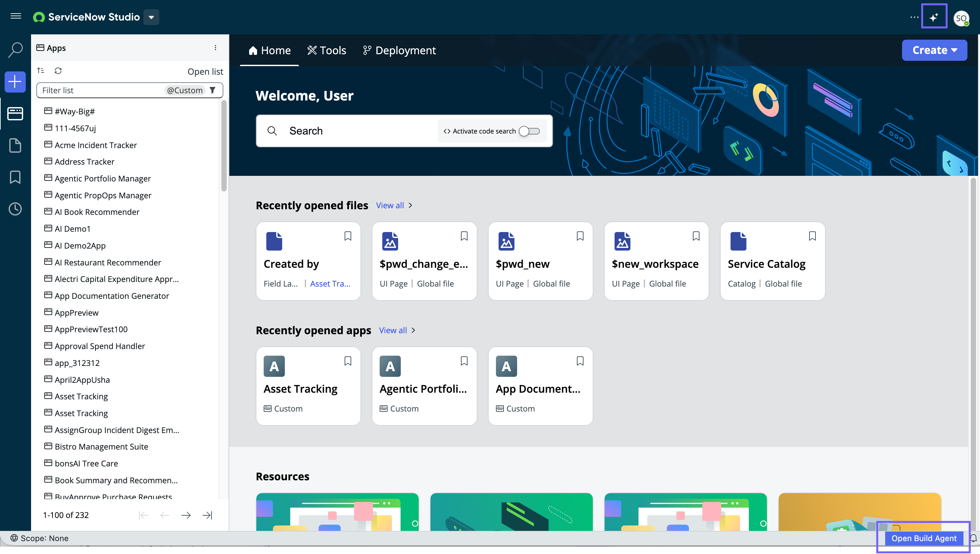Jump to last page of apps list

click(207, 515)
